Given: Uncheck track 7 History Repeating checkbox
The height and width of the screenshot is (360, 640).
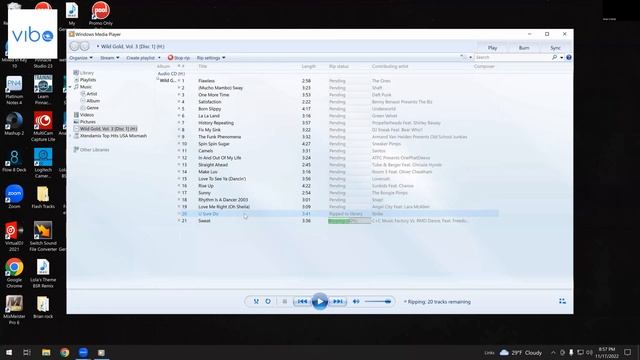Looking at the screenshot, I should tap(179, 122).
